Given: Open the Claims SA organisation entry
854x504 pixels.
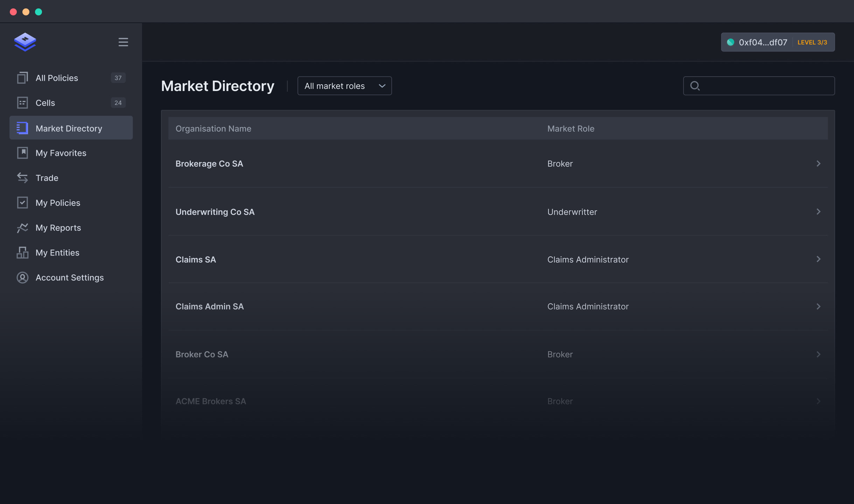Looking at the screenshot, I should point(196,259).
